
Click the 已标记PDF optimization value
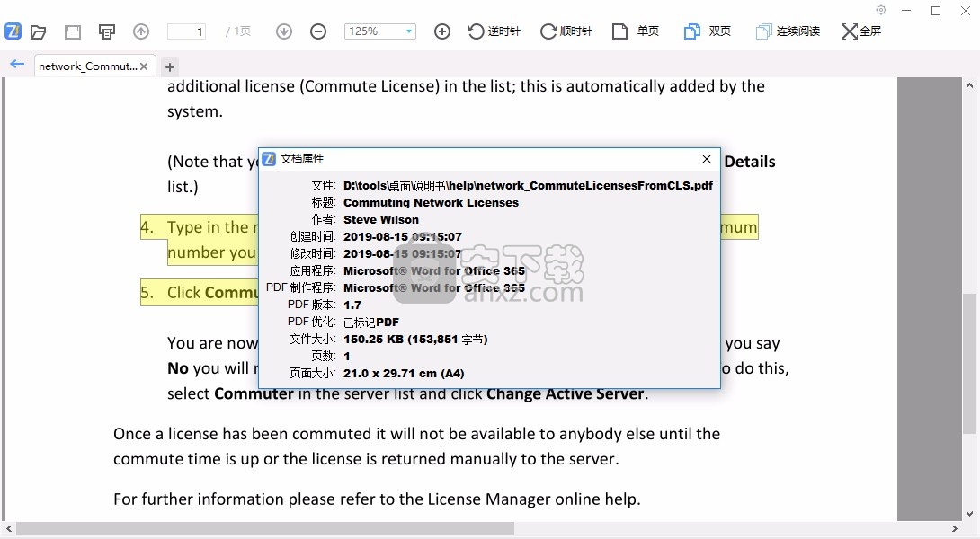[x=371, y=323]
